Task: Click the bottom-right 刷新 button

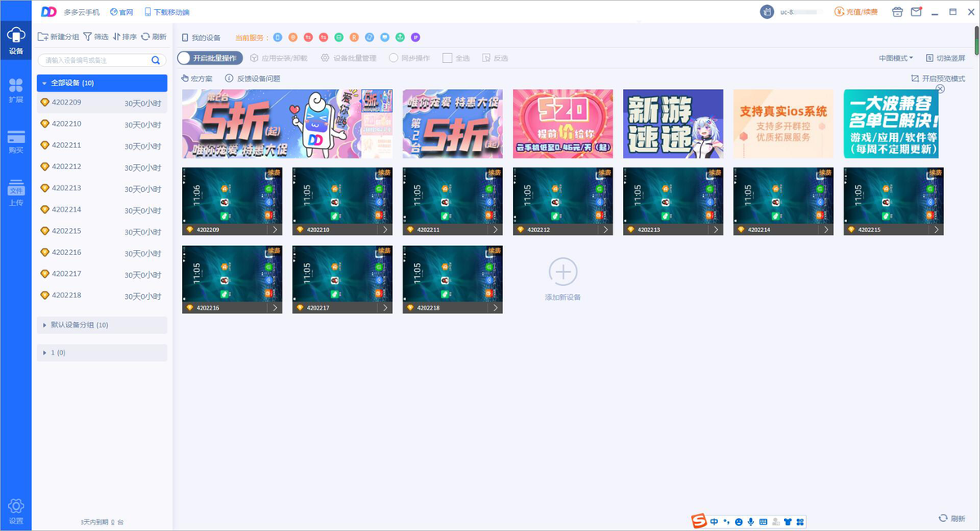Action: point(952,519)
